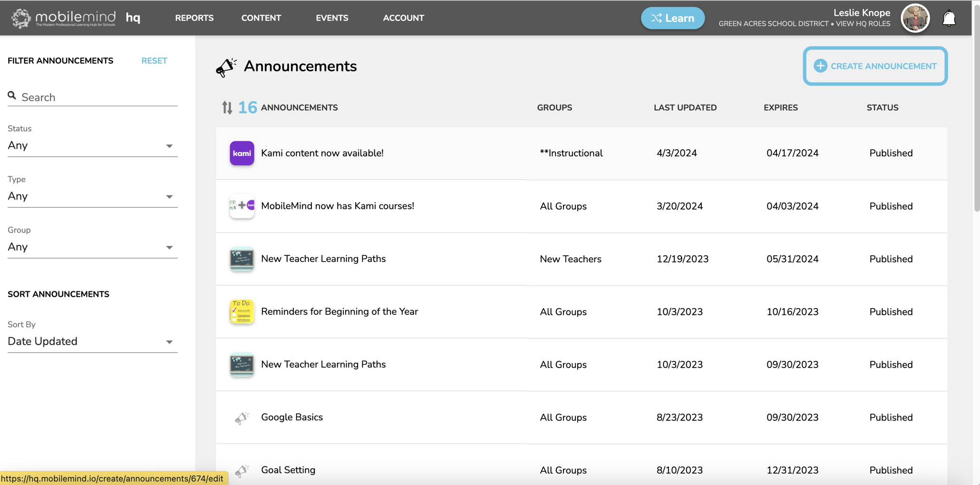Reset the announcement filters
This screenshot has height=485, width=980.
point(154,61)
